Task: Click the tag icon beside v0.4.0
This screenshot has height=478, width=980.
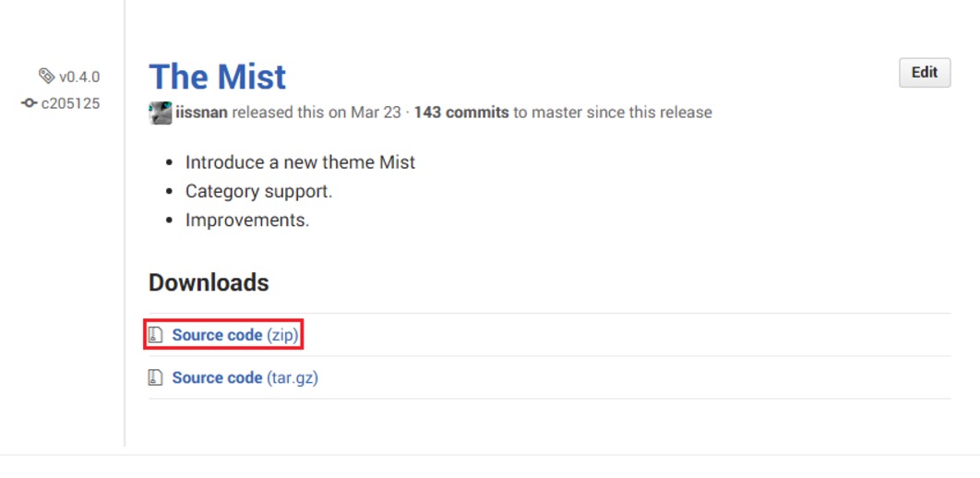Action: 47,77
